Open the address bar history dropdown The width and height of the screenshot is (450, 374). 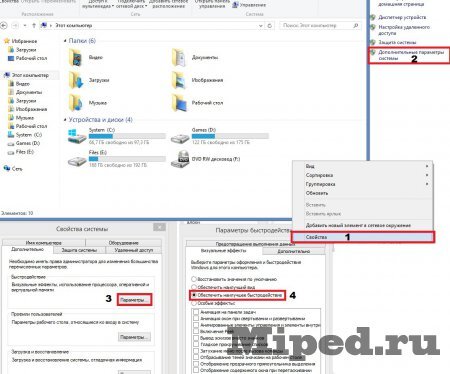point(261,26)
